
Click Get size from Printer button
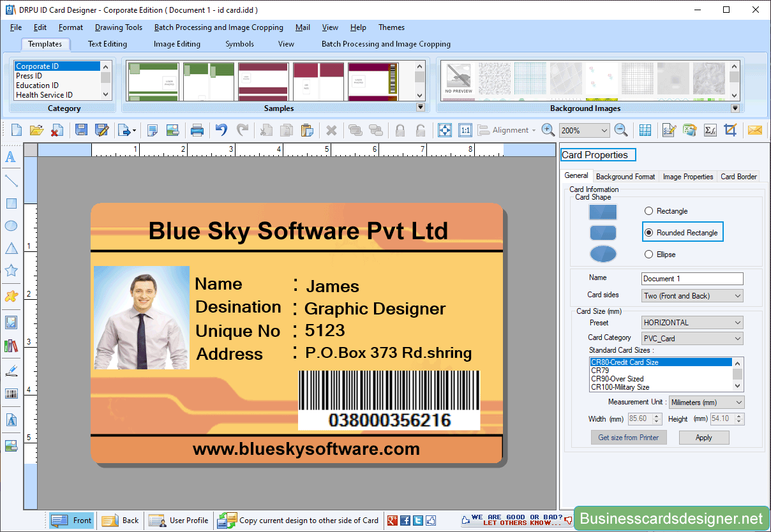629,438
